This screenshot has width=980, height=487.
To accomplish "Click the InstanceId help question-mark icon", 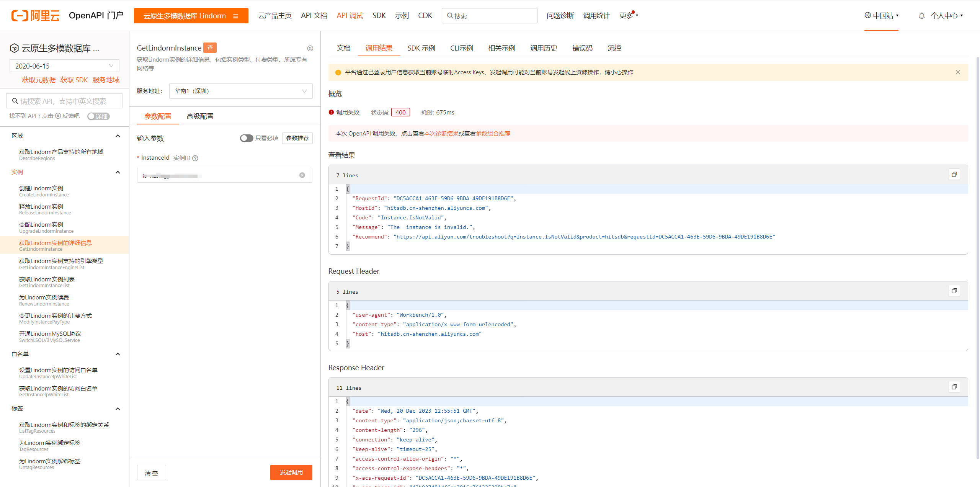I will (195, 158).
